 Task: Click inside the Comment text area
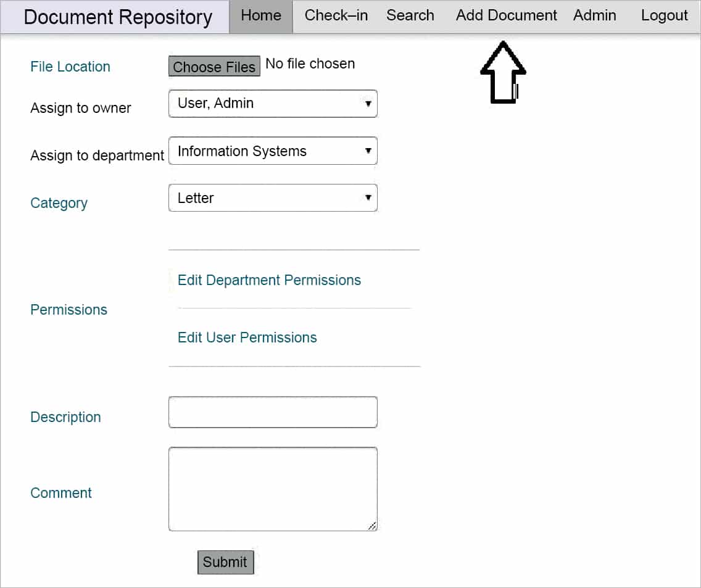click(x=272, y=488)
